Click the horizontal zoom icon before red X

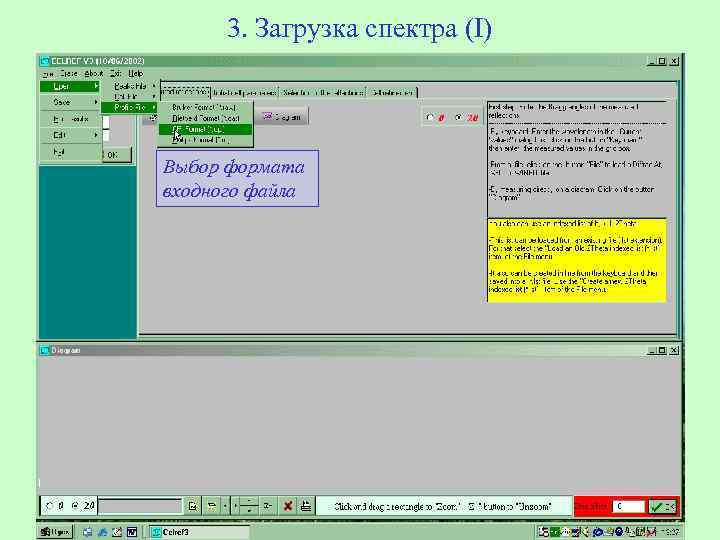pyautogui.click(x=267, y=506)
